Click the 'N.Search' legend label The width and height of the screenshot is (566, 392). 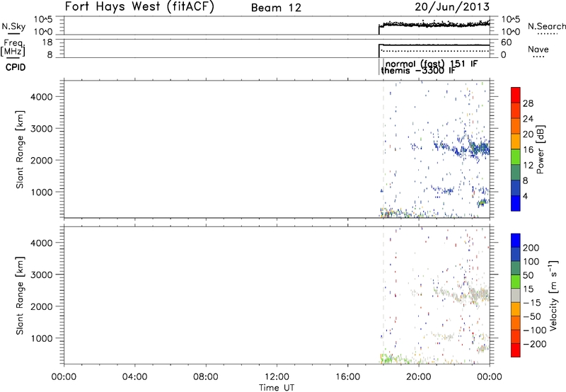tap(546, 26)
